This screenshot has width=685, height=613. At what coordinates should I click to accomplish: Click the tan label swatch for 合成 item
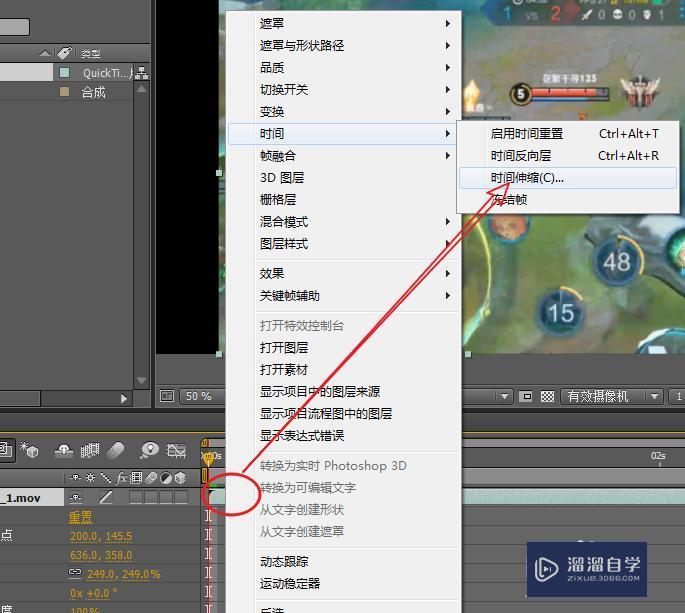pyautogui.click(x=64, y=91)
